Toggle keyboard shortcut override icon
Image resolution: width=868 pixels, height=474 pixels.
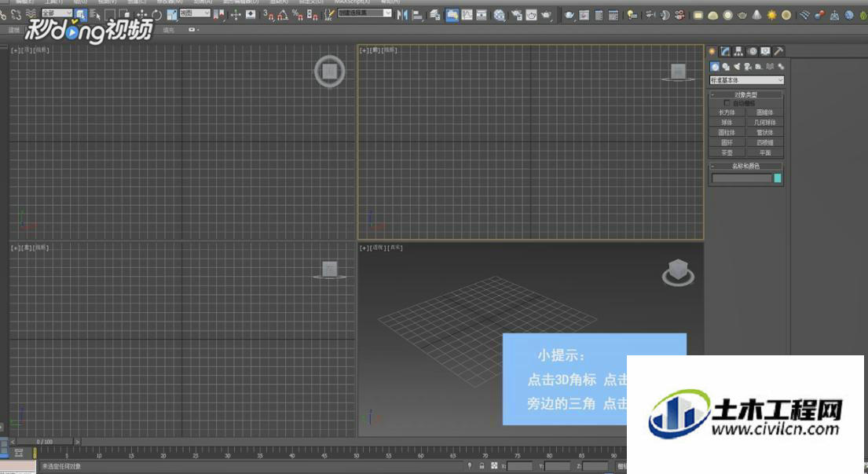tap(251, 15)
